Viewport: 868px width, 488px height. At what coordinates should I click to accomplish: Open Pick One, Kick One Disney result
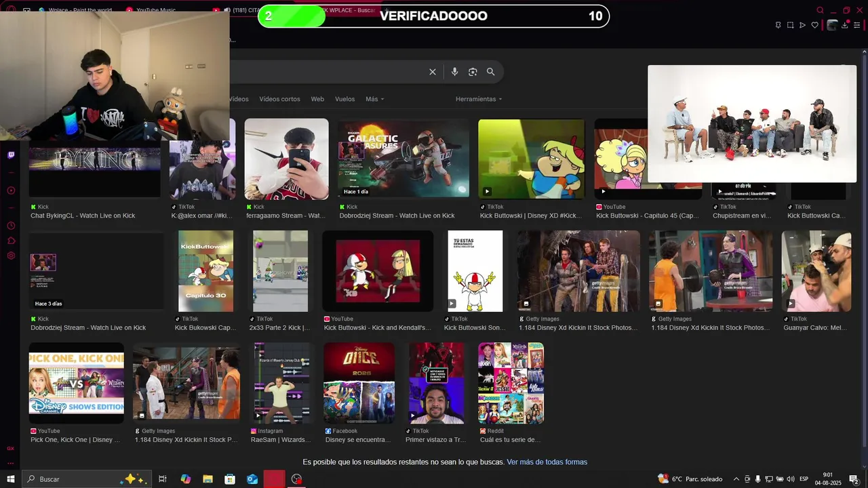click(75, 439)
